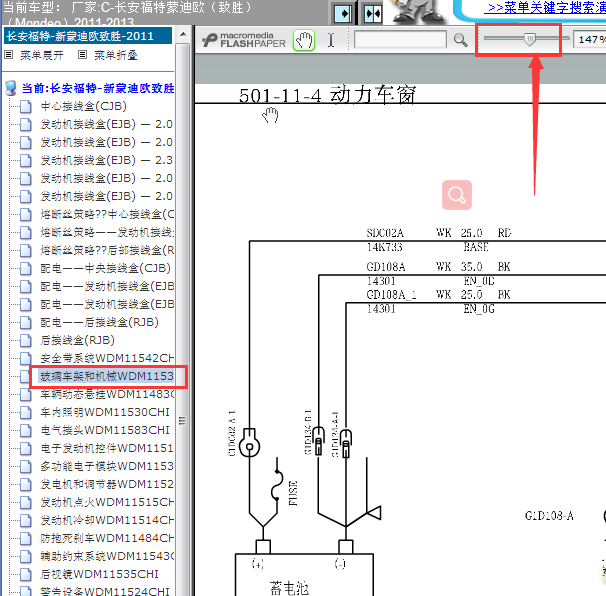Open 多功能电子模块WDM1153 entry
The height and width of the screenshot is (596, 606).
pos(107,466)
